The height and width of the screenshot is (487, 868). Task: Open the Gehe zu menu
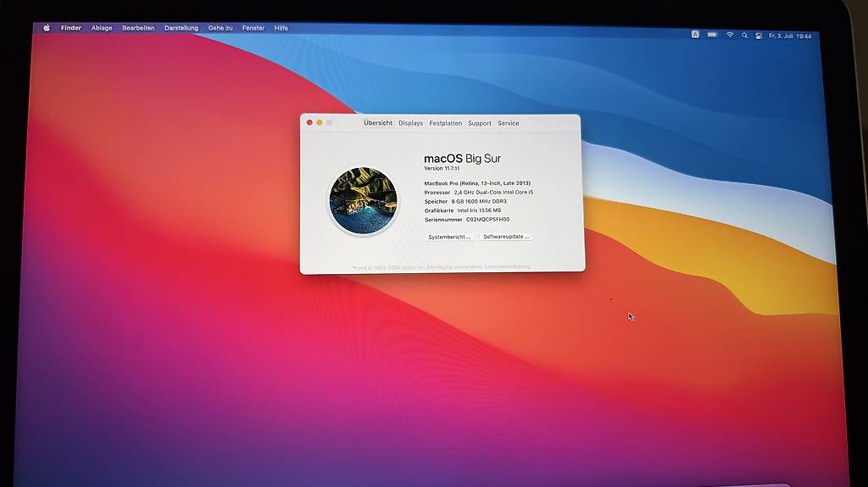[220, 28]
